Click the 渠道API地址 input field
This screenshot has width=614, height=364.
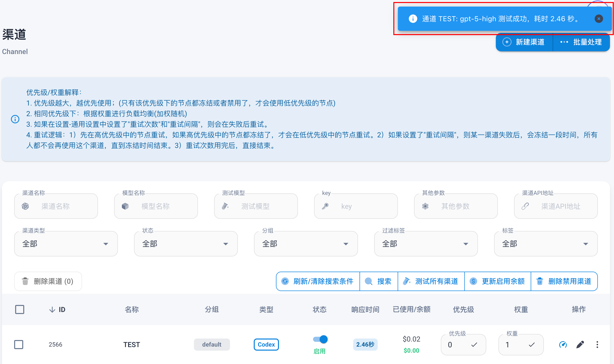tap(556, 206)
